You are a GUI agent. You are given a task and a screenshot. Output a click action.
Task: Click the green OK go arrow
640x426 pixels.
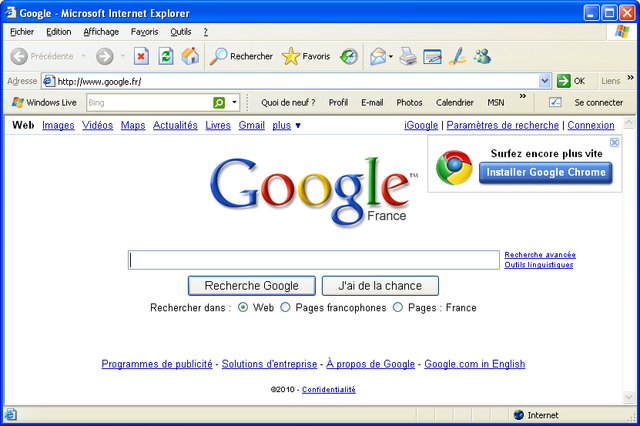563,81
